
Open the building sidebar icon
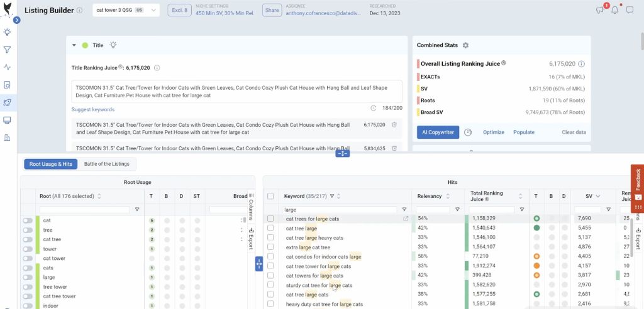[7, 138]
